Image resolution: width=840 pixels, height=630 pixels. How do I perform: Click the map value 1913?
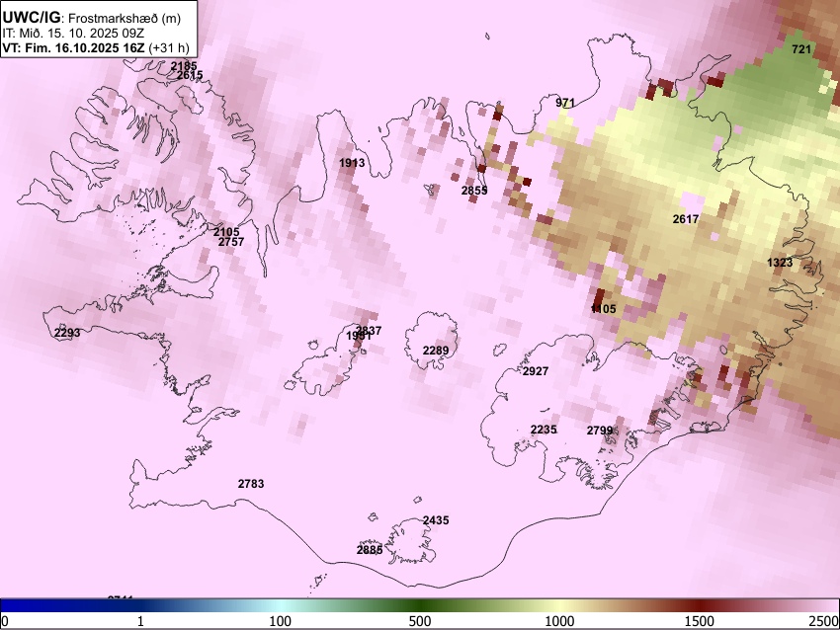[352, 163]
